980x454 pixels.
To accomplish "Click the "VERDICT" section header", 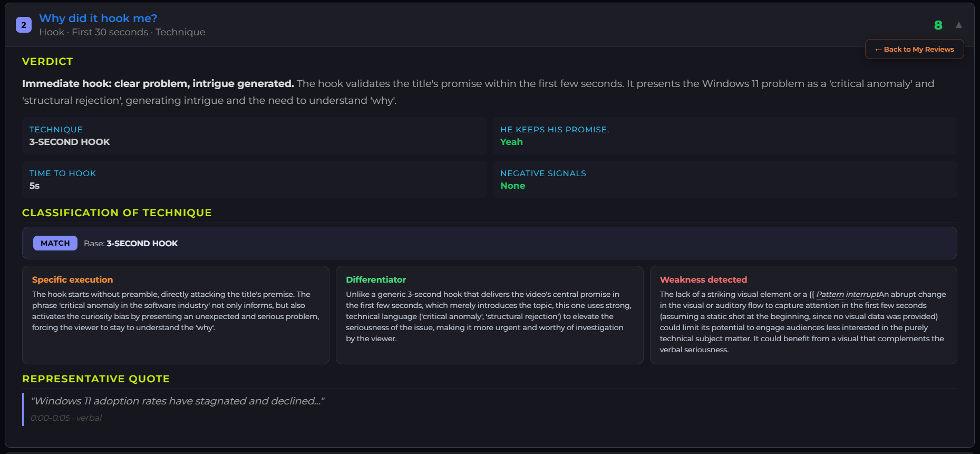I will coord(47,61).
